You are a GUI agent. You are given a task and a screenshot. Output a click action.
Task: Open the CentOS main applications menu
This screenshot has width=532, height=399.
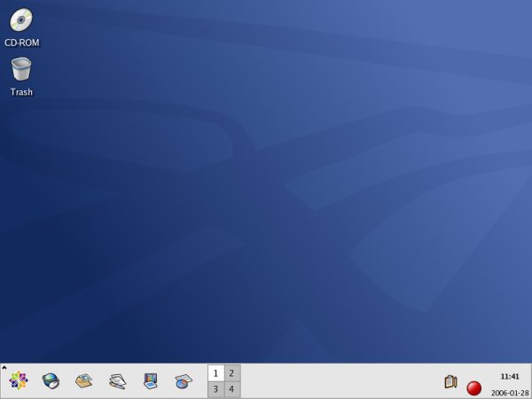click(x=19, y=380)
